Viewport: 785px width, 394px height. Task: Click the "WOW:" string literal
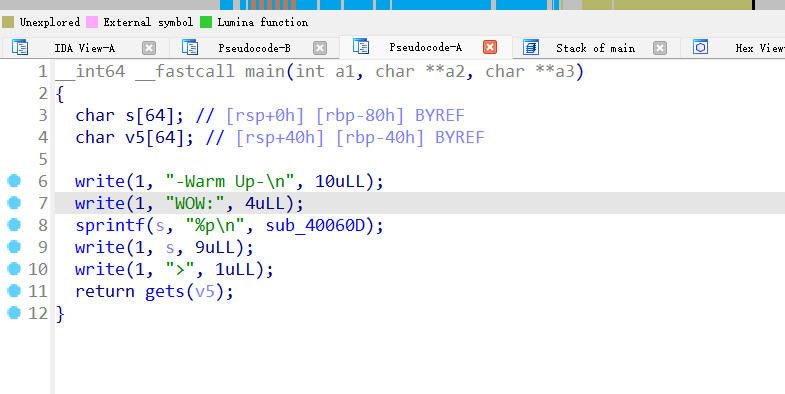pyautogui.click(x=195, y=203)
